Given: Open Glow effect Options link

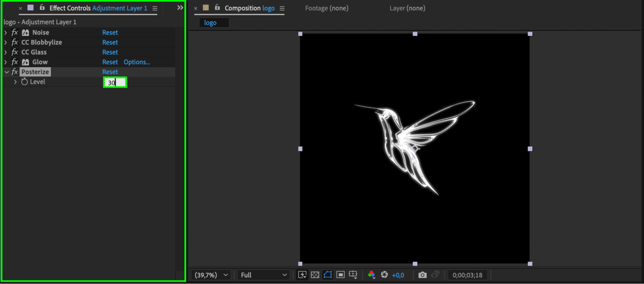Looking at the screenshot, I should [x=137, y=62].
